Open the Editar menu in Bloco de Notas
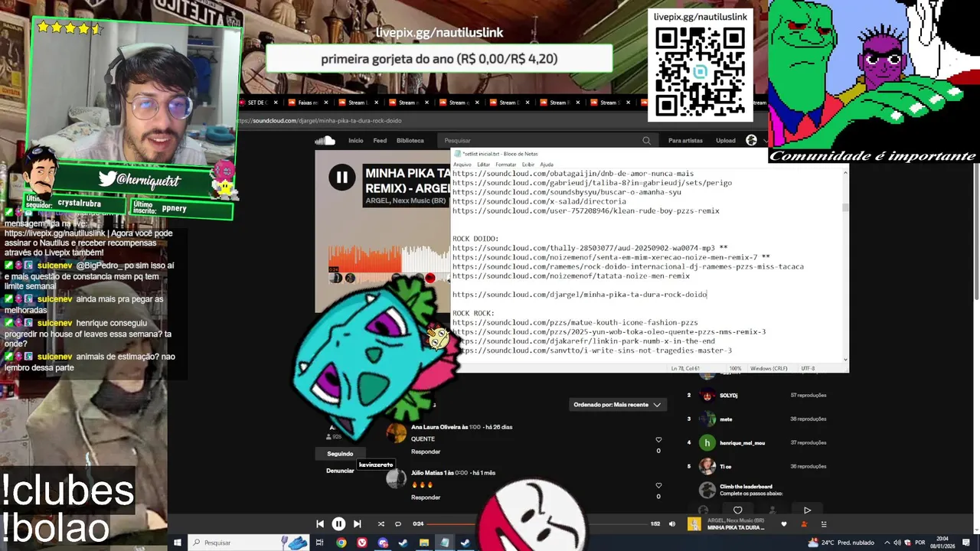The image size is (980, 551). [483, 165]
